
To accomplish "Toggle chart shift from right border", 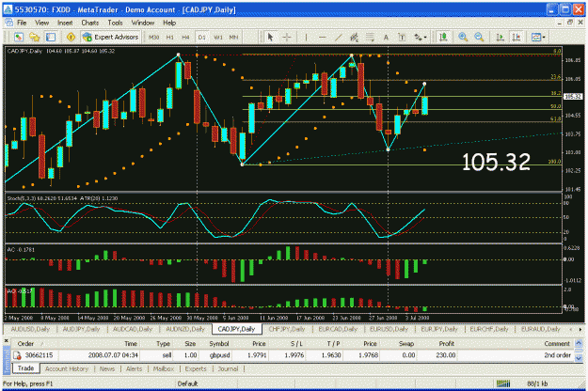I will tap(516, 37).
